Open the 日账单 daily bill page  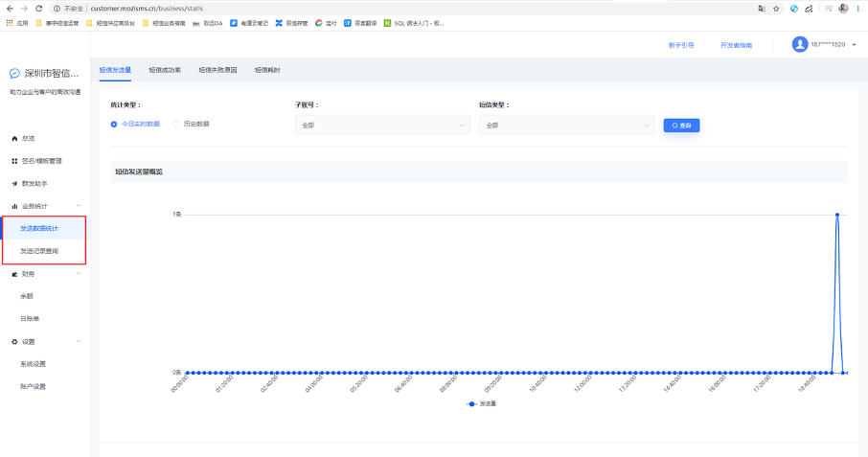[x=30, y=319]
